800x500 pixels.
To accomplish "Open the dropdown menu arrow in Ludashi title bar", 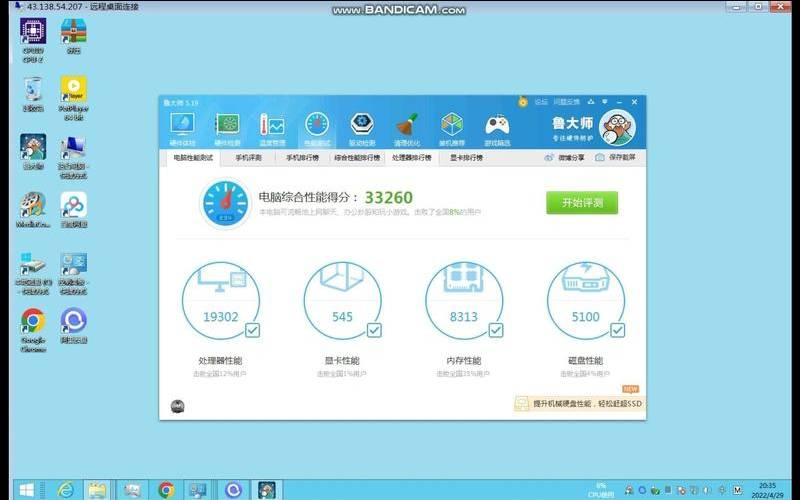I will click(x=605, y=102).
